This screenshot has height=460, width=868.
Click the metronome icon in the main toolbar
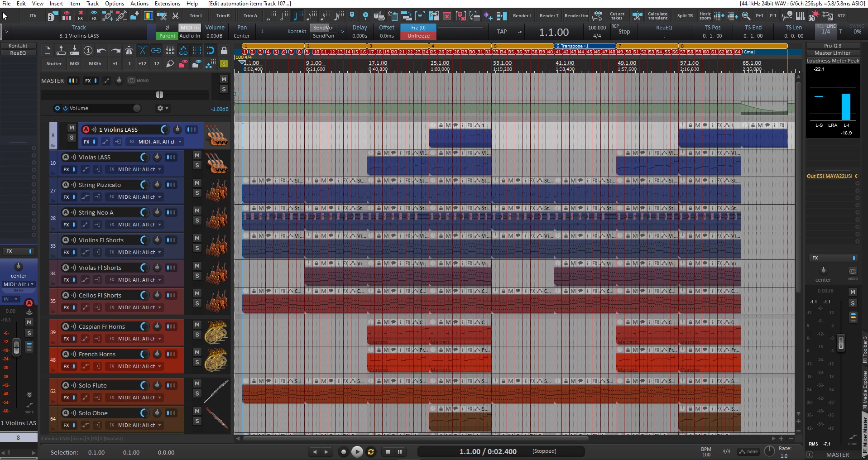[129, 50]
